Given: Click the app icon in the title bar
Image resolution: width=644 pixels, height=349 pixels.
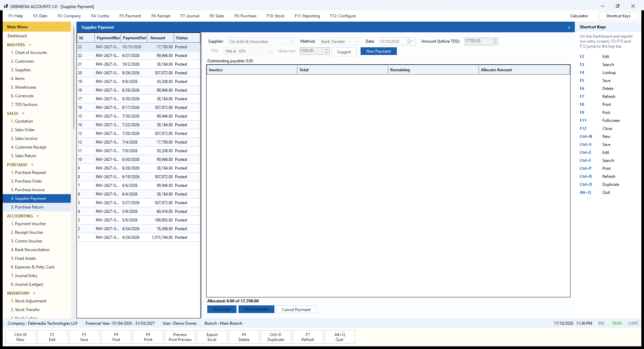Looking at the screenshot, I should [6, 6].
